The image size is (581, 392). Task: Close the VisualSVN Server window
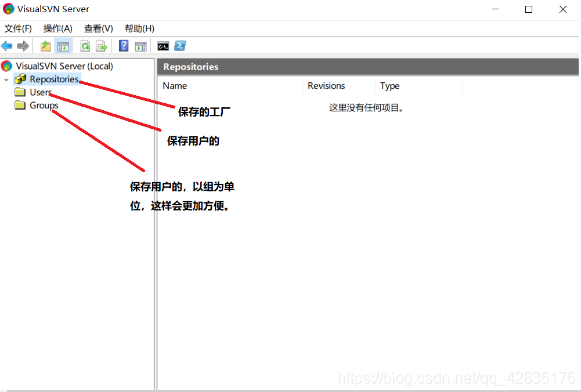click(563, 9)
